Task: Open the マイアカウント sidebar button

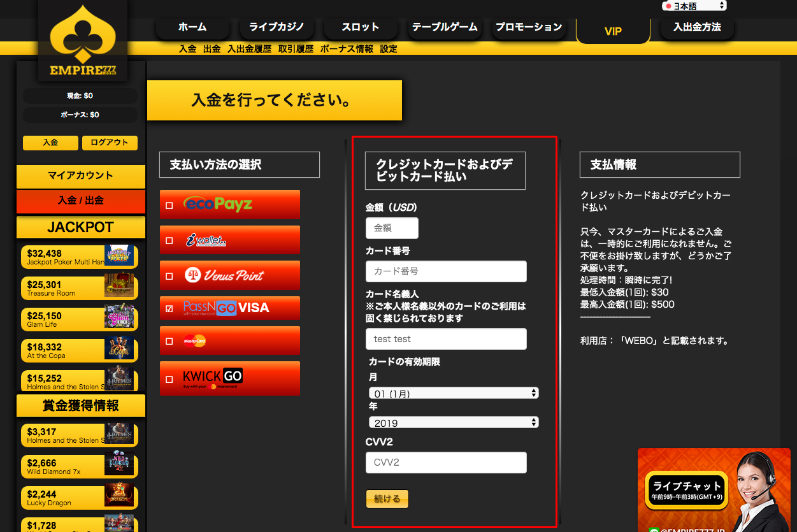Action: click(81, 176)
